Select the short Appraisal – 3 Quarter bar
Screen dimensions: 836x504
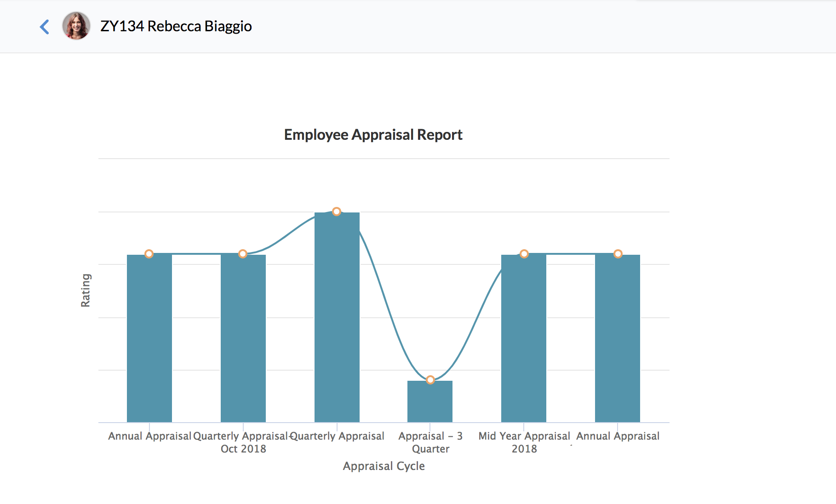point(430,401)
